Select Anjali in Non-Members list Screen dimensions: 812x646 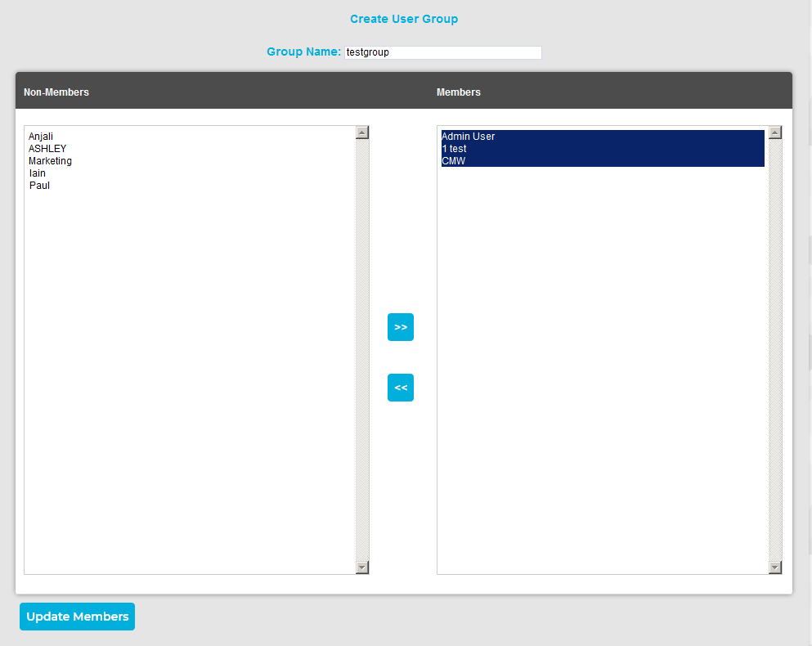coord(41,137)
